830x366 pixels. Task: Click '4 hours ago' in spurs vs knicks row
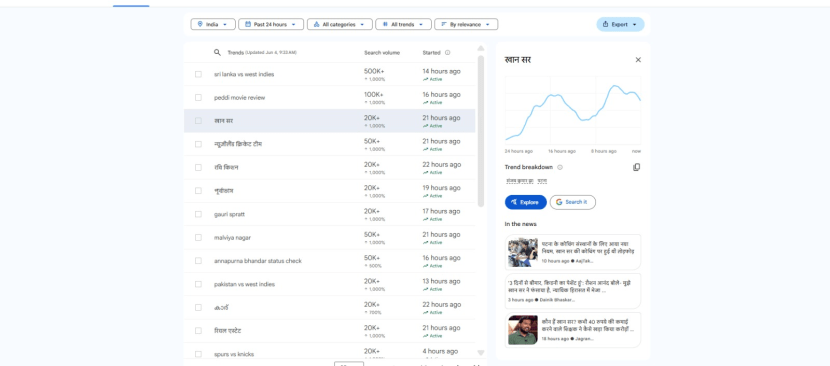440,351
